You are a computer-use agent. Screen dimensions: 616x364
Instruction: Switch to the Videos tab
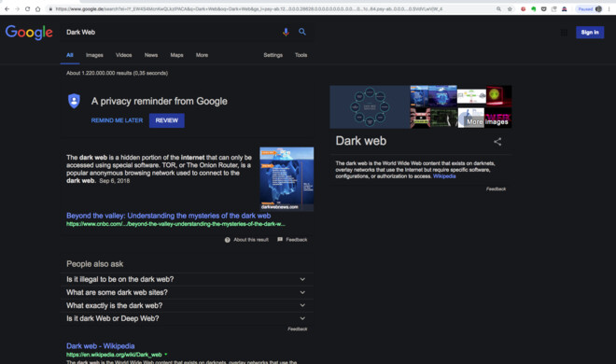[x=124, y=55]
